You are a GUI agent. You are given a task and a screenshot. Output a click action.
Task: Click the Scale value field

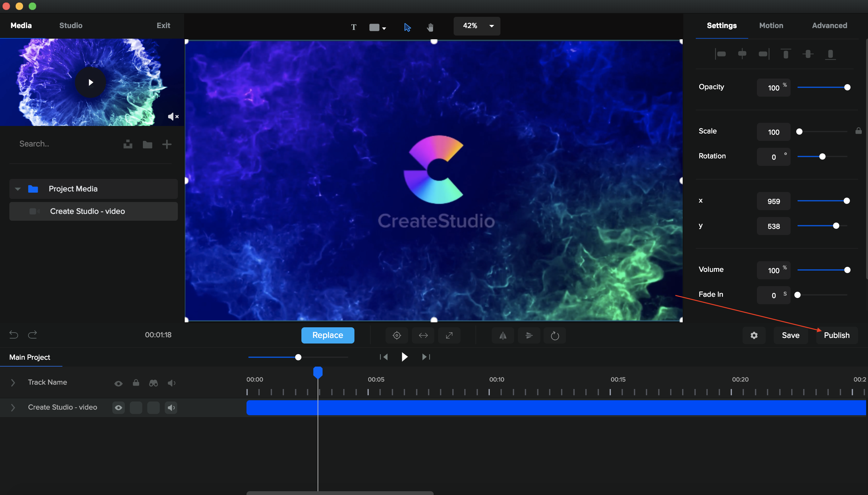point(773,132)
